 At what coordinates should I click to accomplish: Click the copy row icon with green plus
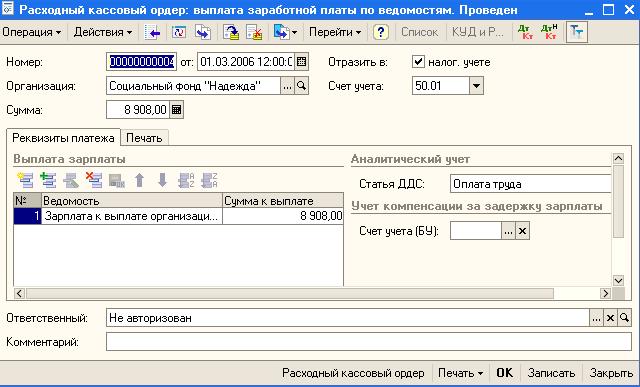coord(49,180)
